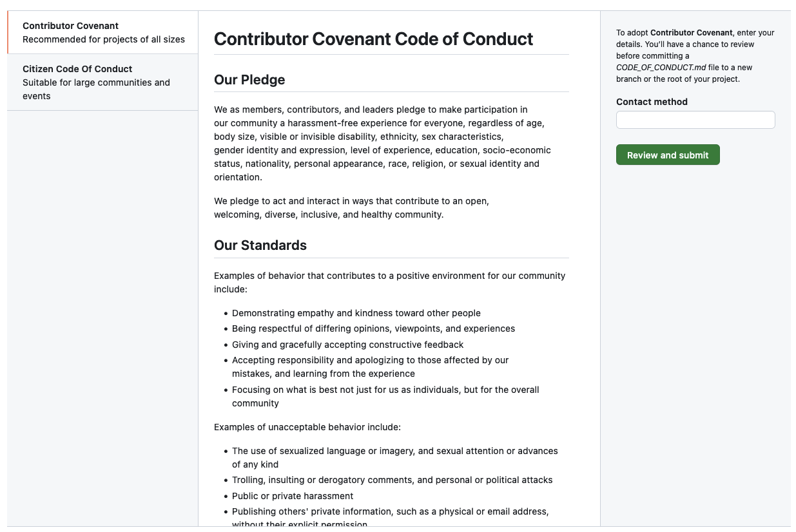Click the 'We pledge to act and interact' paragraph

coord(351,207)
